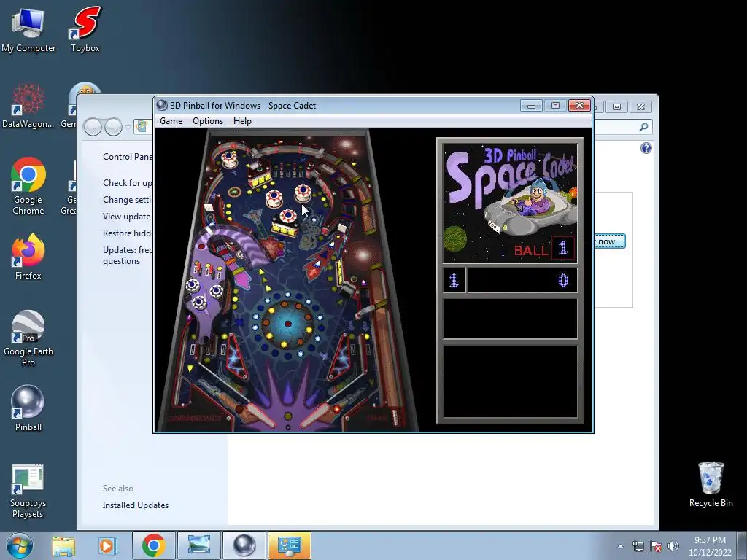Open the Help menu in Pinball
Viewport: 747px width, 560px height.
pos(242,121)
